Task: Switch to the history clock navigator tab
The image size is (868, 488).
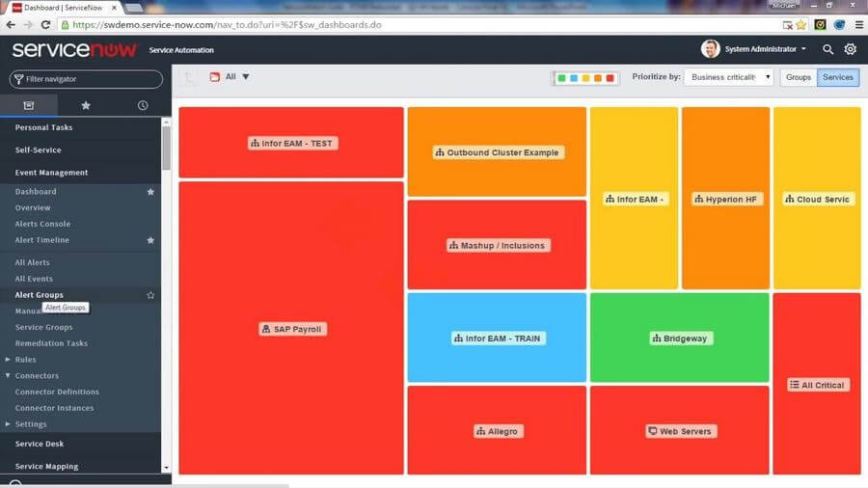Action: tap(143, 105)
